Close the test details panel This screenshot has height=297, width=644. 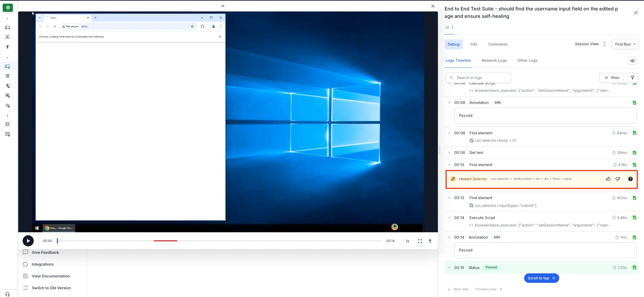coord(636,13)
